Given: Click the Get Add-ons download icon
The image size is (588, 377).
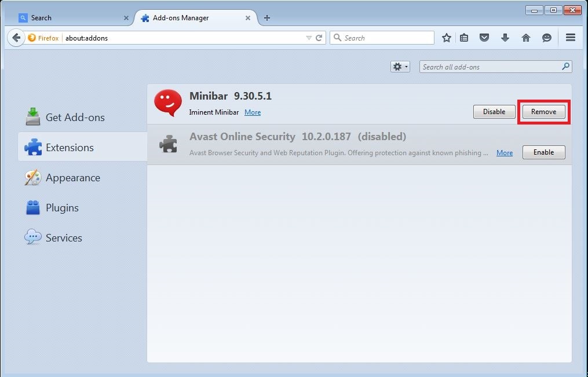Looking at the screenshot, I should pyautogui.click(x=33, y=116).
